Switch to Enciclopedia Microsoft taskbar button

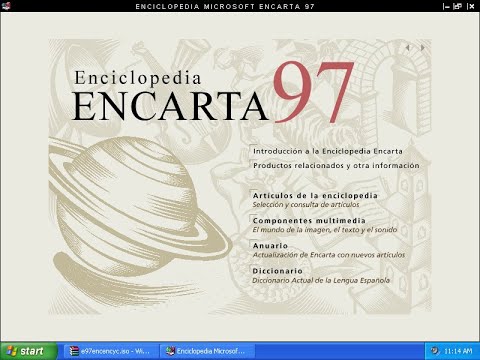(x=207, y=351)
